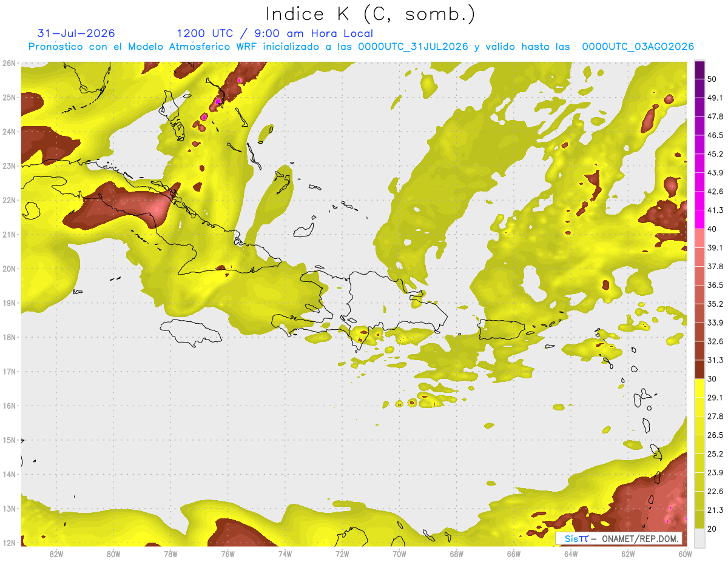Click the olive swatch beside 21.3

699,519
